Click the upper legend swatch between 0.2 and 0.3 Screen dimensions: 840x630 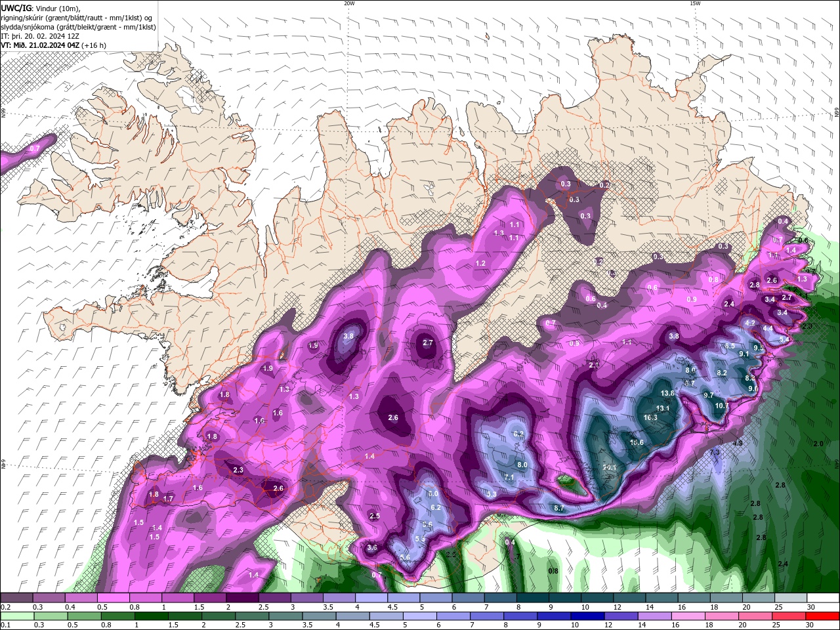(x=16, y=598)
